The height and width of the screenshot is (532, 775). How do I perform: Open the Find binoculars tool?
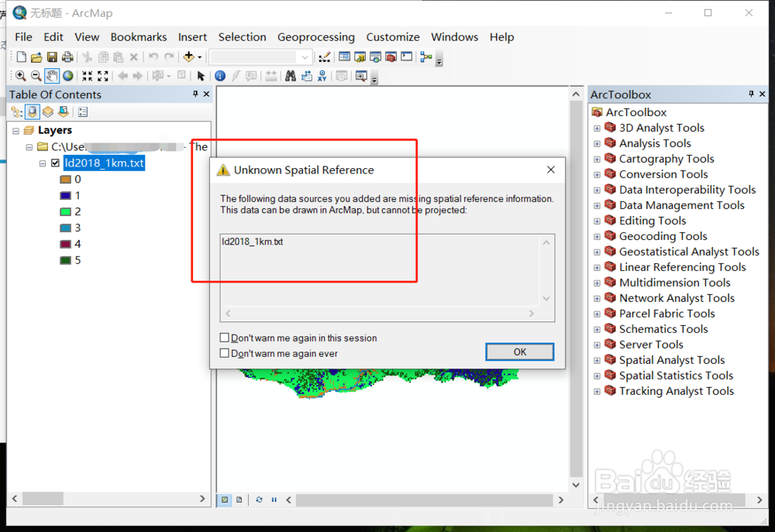pos(291,76)
